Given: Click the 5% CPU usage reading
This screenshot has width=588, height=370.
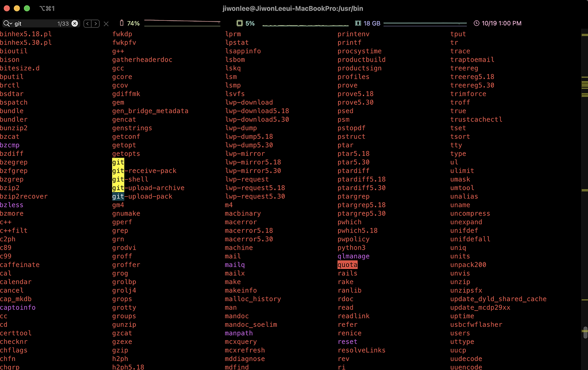Looking at the screenshot, I should [250, 23].
